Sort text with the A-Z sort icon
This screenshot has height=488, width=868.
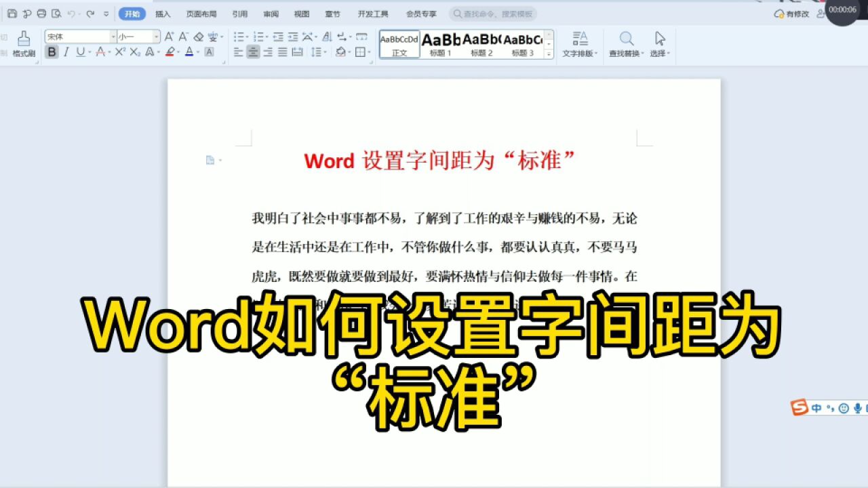click(327, 37)
